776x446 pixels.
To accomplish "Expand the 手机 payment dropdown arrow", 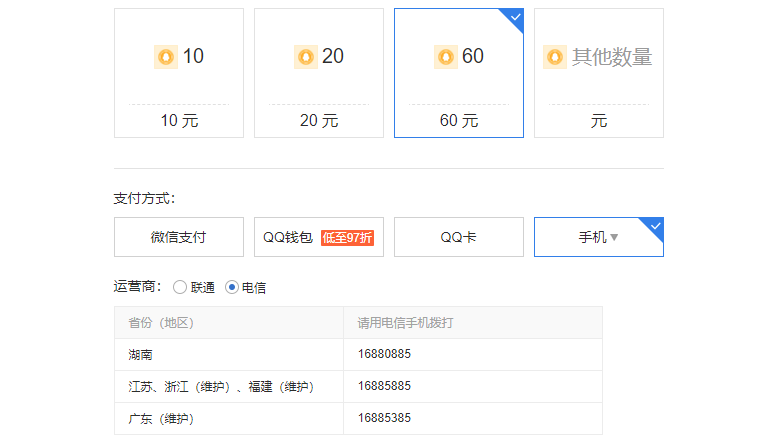I will point(614,238).
